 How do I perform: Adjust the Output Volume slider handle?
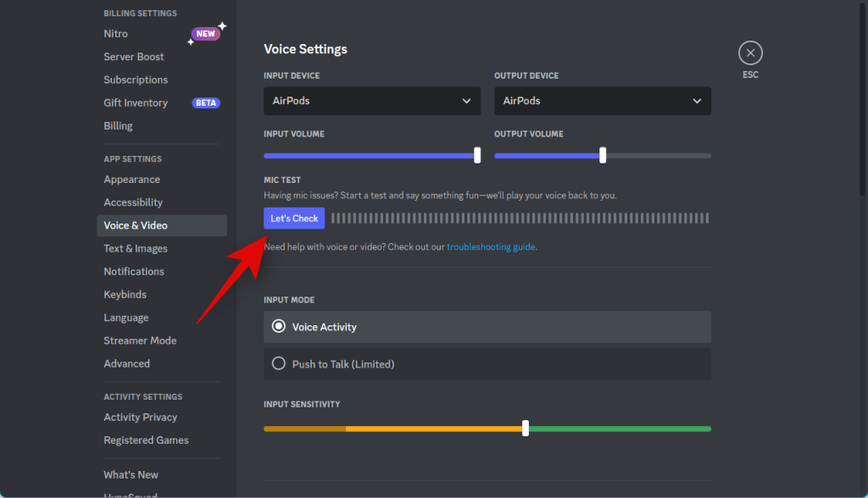[x=603, y=156]
